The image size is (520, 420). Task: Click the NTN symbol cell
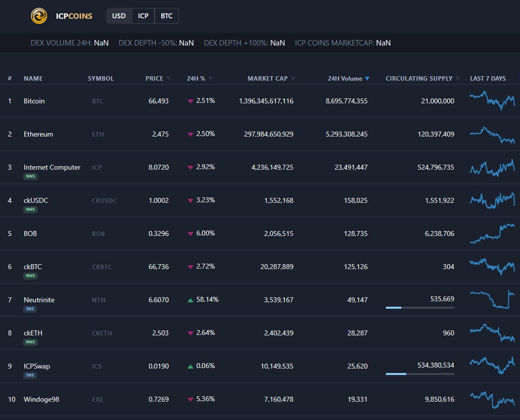coord(98,300)
